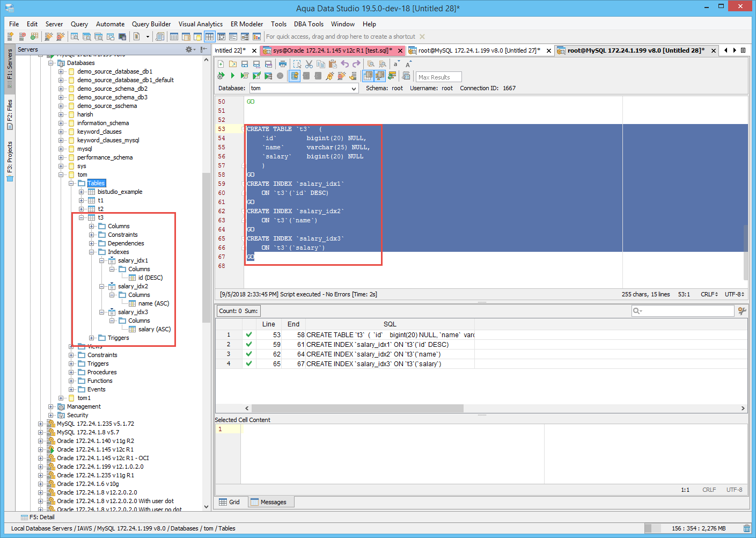Click the Connect plug icon
The height and width of the screenshot is (538, 756).
pyautogui.click(x=329, y=76)
